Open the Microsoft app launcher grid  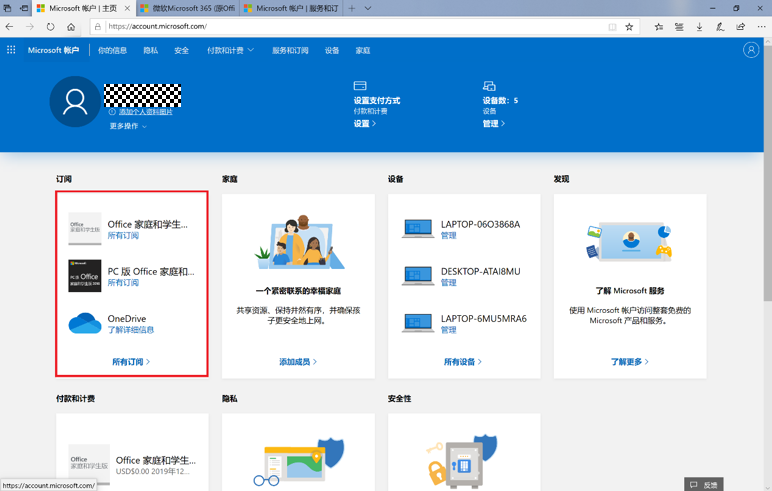[11, 50]
